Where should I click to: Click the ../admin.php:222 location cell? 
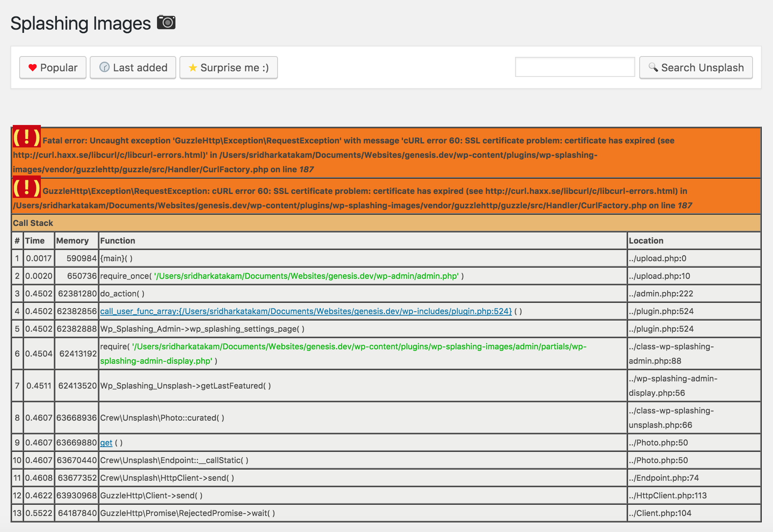tap(694, 294)
